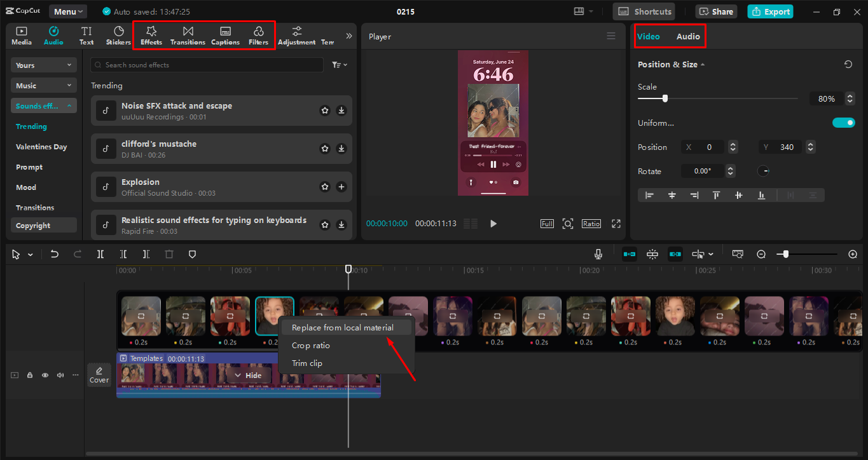Choose Replace from local material

point(342,327)
